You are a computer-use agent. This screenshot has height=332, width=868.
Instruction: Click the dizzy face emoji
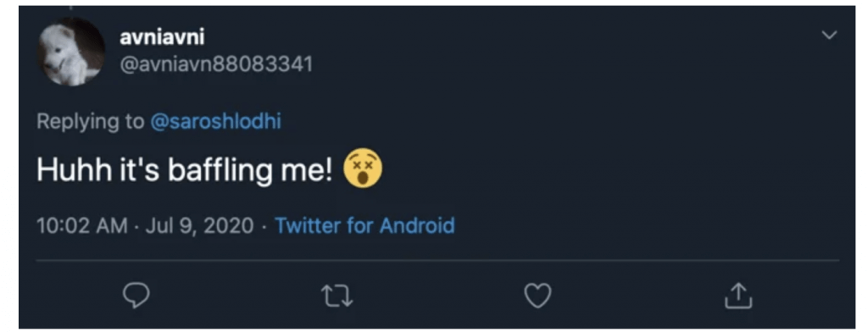pos(363,170)
